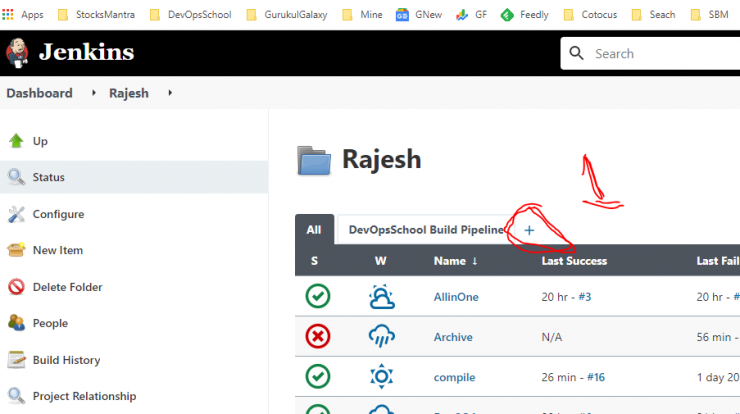Sort by Last Success column
The width and height of the screenshot is (740, 414).
click(574, 261)
